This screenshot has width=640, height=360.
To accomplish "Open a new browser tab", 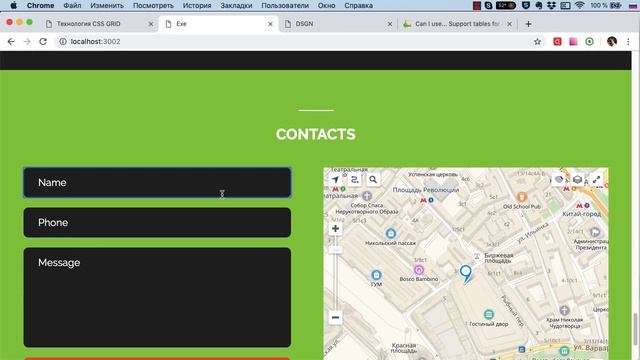I will pos(528,24).
